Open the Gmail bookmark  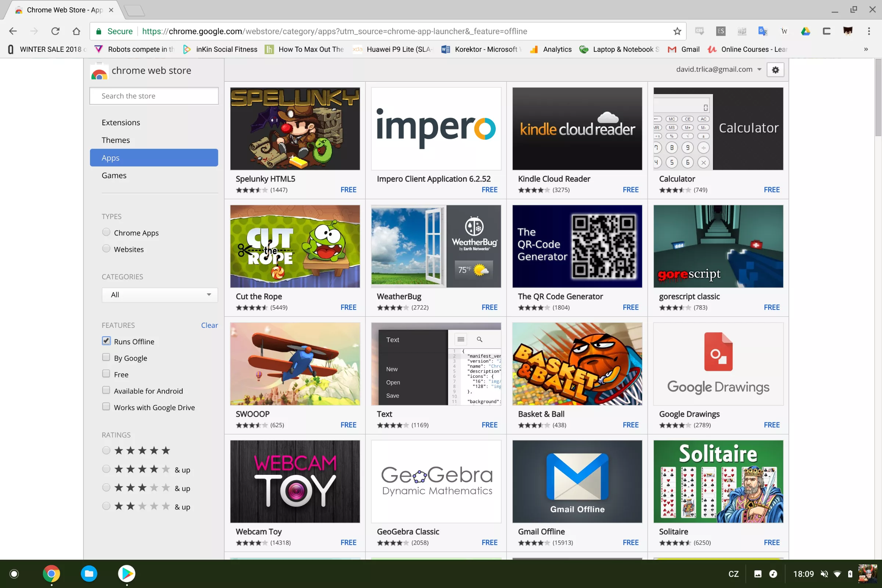pos(684,50)
